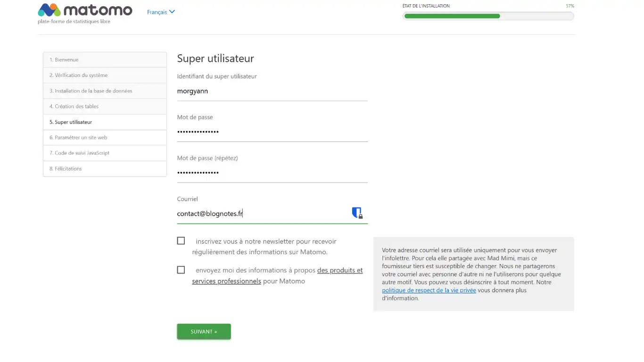The width and height of the screenshot is (644, 362).
Task: Open the produits et services professionnels link
Action: tap(339, 271)
